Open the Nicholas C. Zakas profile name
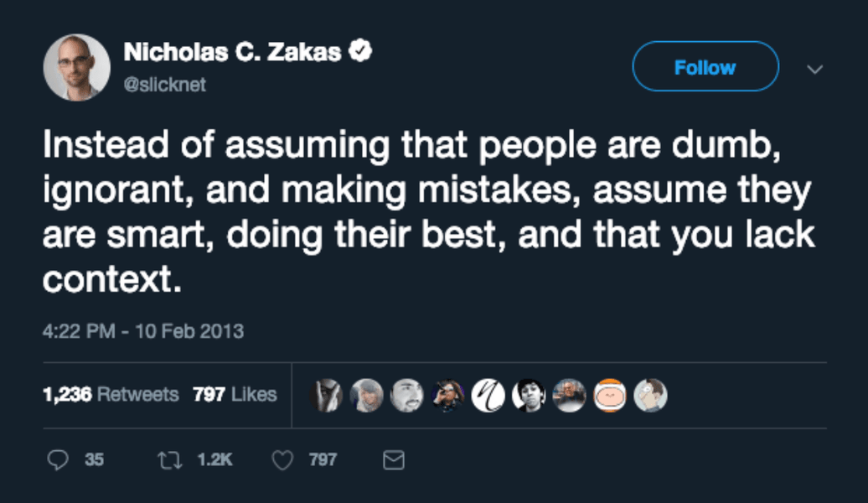868x503 pixels. pyautogui.click(x=232, y=53)
